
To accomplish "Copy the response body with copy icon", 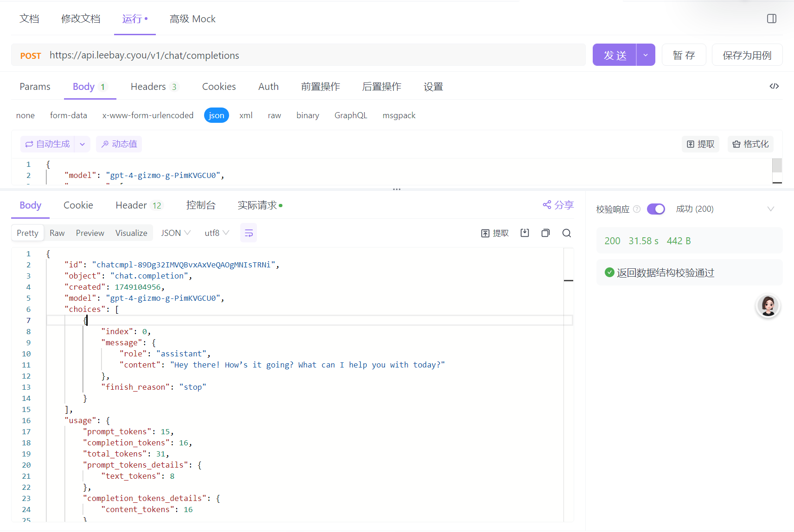I will pyautogui.click(x=545, y=233).
